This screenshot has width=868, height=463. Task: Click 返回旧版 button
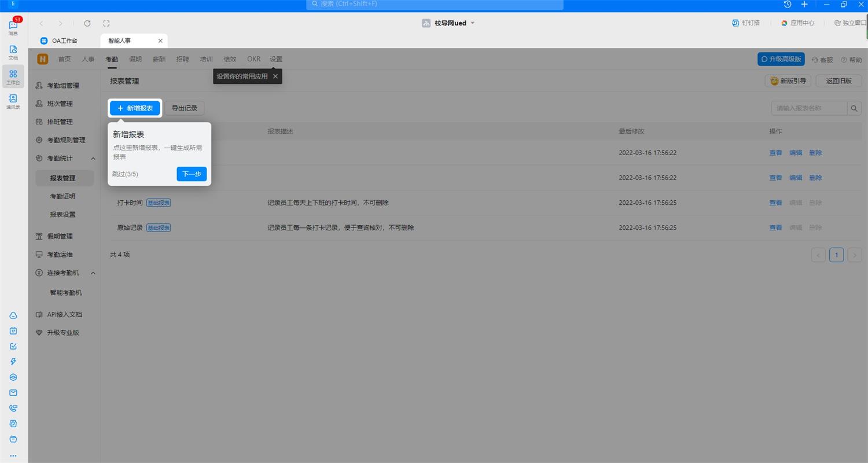click(838, 81)
